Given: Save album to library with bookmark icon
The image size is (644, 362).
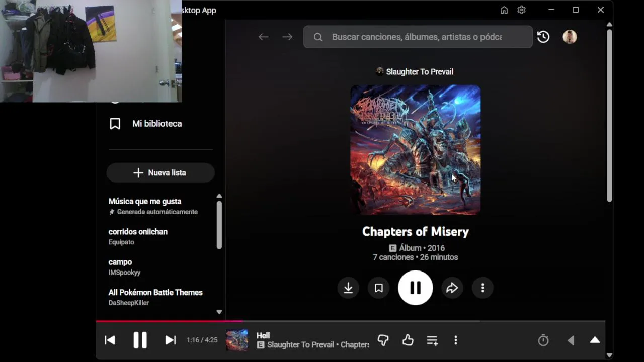Looking at the screenshot, I should (x=379, y=288).
